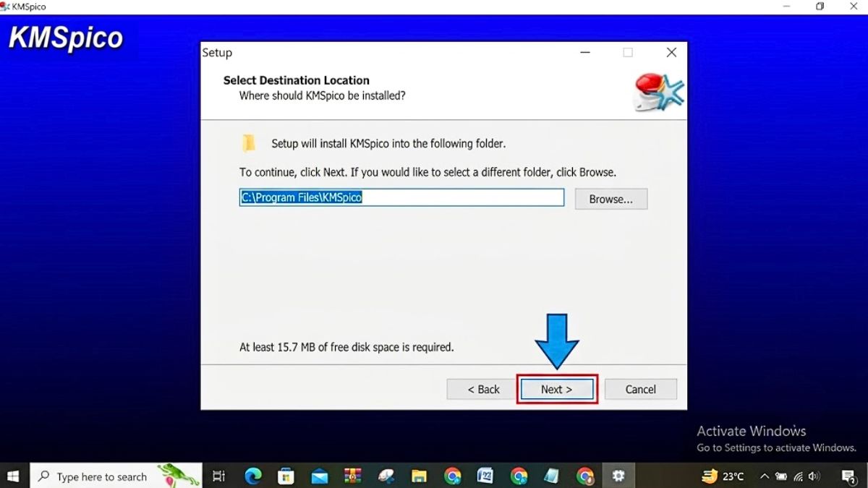
Task: Cancel the setup wizard
Action: pyautogui.click(x=640, y=389)
